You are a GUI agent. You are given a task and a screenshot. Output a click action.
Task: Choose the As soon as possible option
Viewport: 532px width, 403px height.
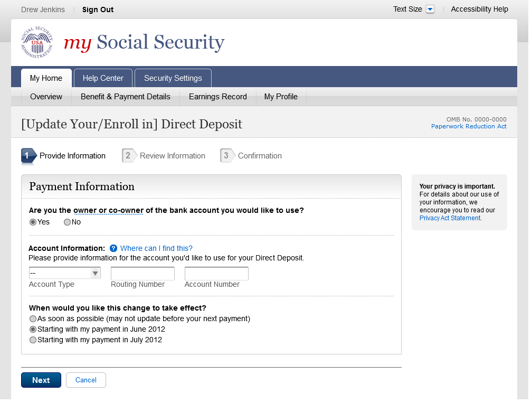tap(33, 319)
